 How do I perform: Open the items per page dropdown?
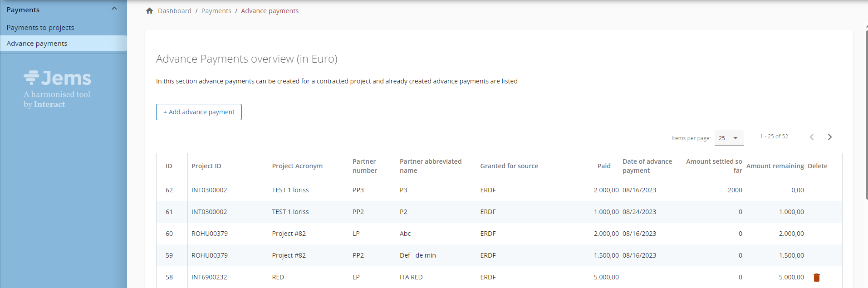(x=729, y=138)
